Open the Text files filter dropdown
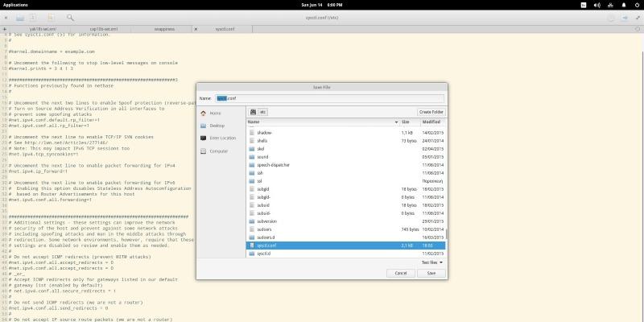 [x=431, y=262]
